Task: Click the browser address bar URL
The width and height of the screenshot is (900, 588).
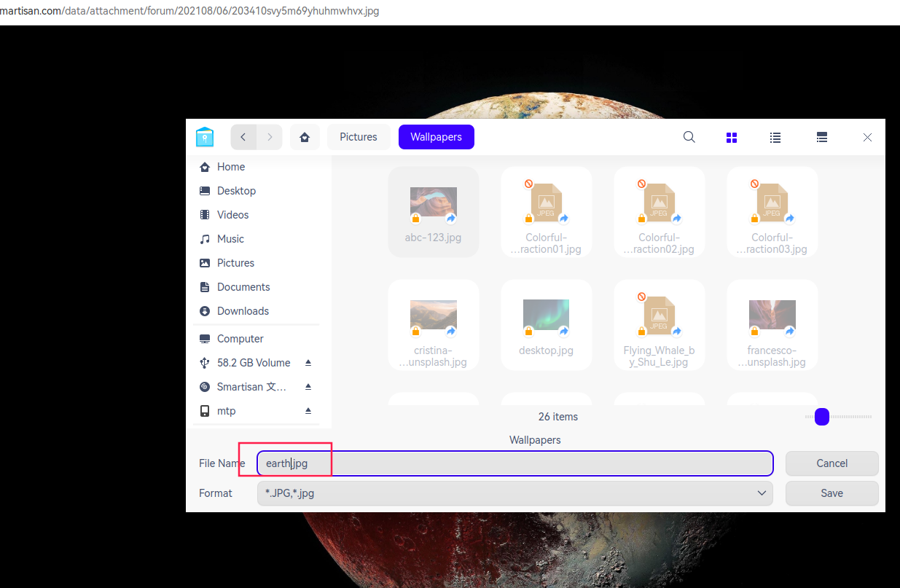Action: coord(189,11)
